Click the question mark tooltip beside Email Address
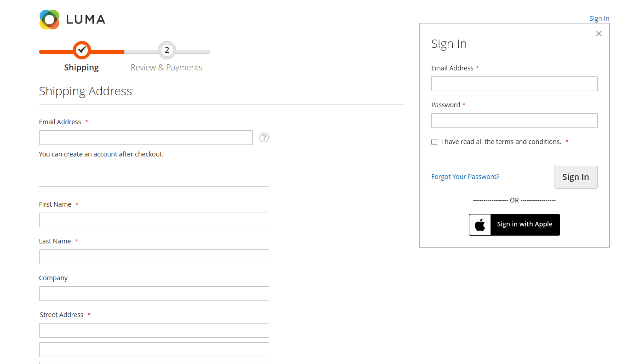This screenshot has width=641, height=364. click(264, 137)
